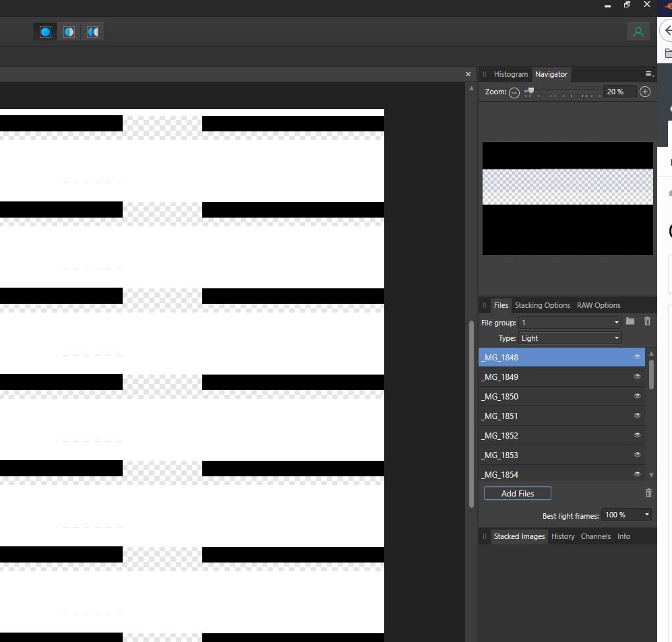Toggle visibility of _MG_1851

pyautogui.click(x=637, y=416)
